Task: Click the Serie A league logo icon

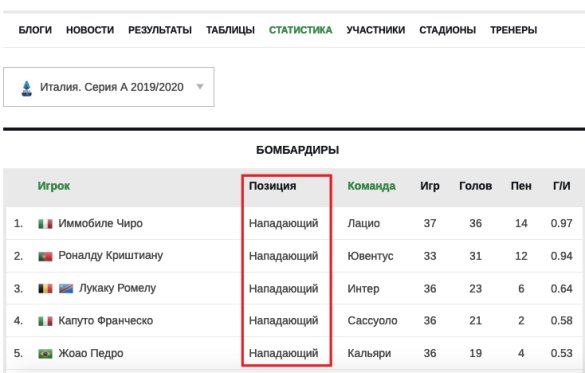Action: 26,88
